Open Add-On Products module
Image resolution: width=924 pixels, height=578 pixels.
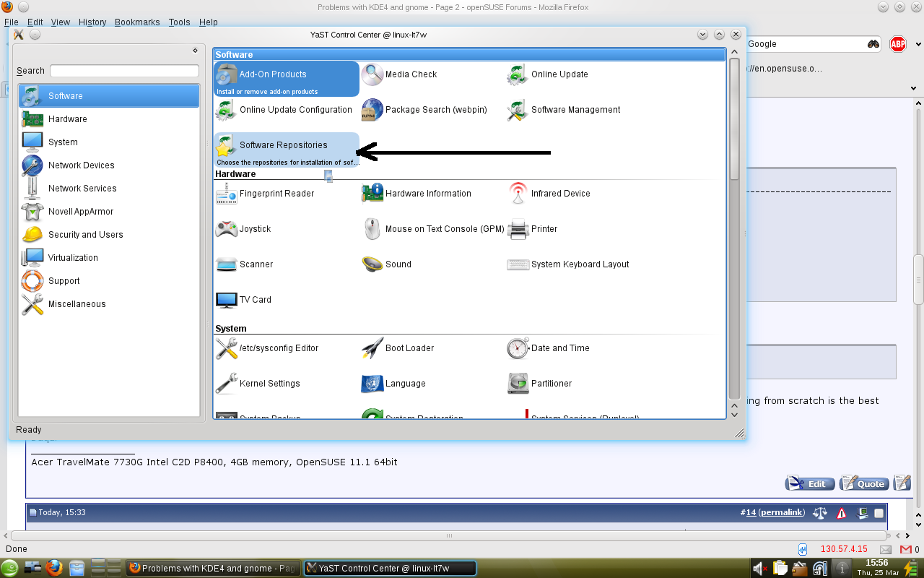(x=287, y=79)
